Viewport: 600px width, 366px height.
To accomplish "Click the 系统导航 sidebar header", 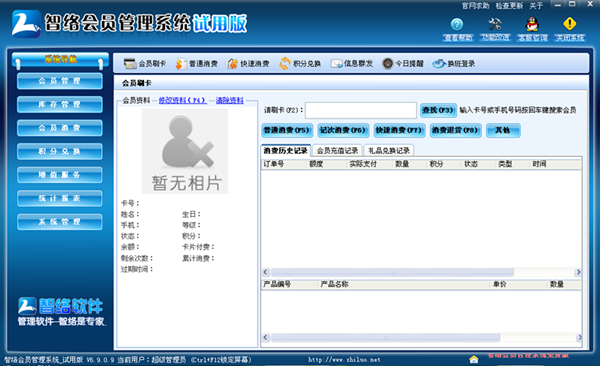I will (x=60, y=60).
